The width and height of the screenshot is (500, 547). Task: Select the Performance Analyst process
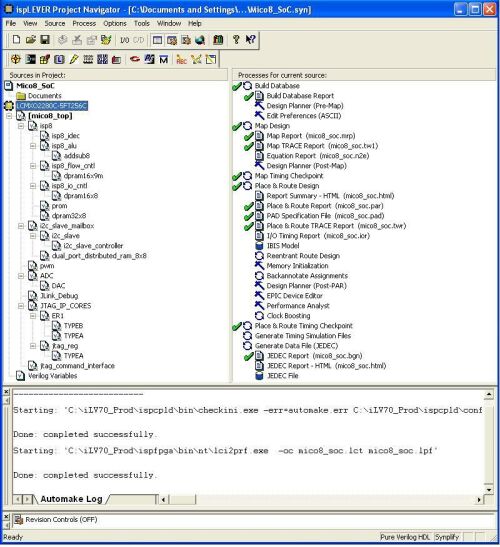298,306
